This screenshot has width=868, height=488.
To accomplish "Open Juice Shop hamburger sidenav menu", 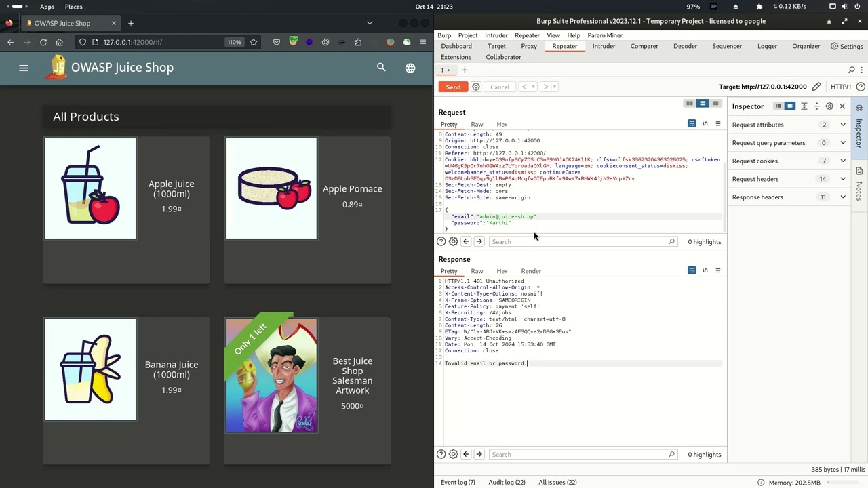I will pos(24,68).
